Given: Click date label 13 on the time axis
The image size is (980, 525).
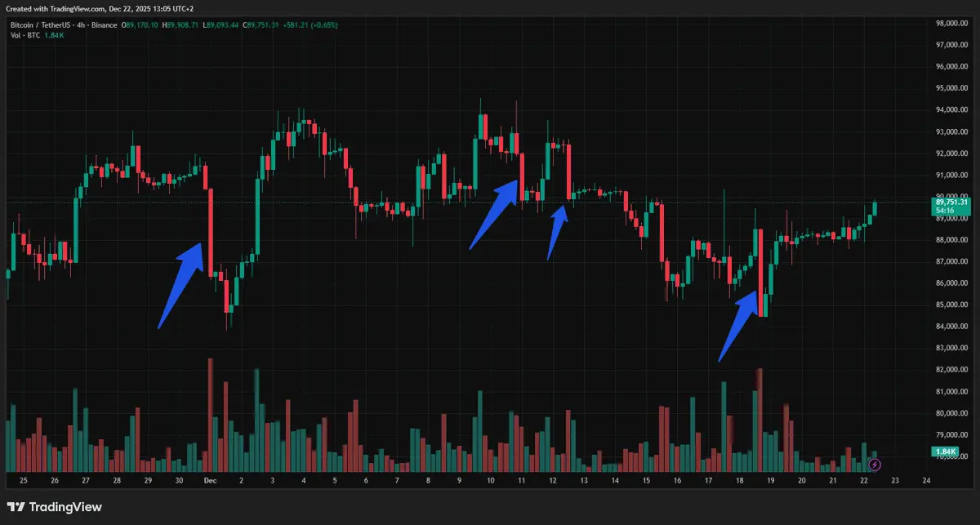Looking at the screenshot, I should click(584, 481).
